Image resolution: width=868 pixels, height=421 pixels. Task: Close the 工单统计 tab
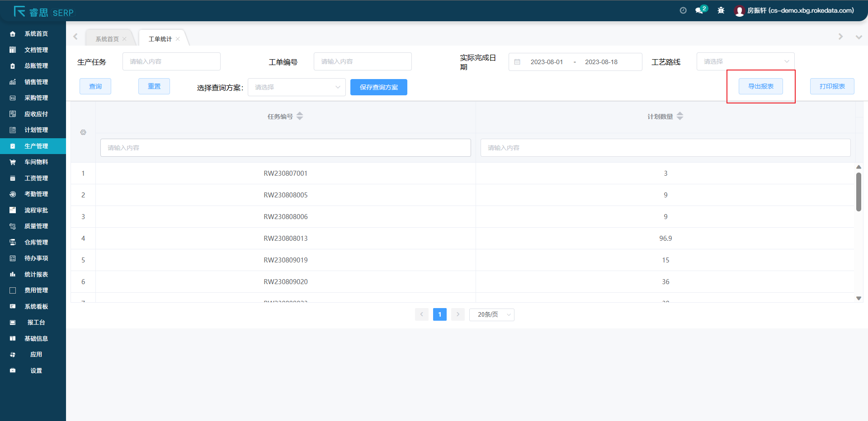pyautogui.click(x=178, y=39)
